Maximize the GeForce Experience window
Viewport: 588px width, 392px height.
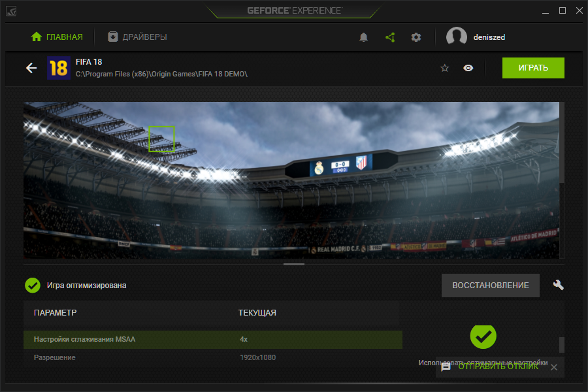coord(563,10)
